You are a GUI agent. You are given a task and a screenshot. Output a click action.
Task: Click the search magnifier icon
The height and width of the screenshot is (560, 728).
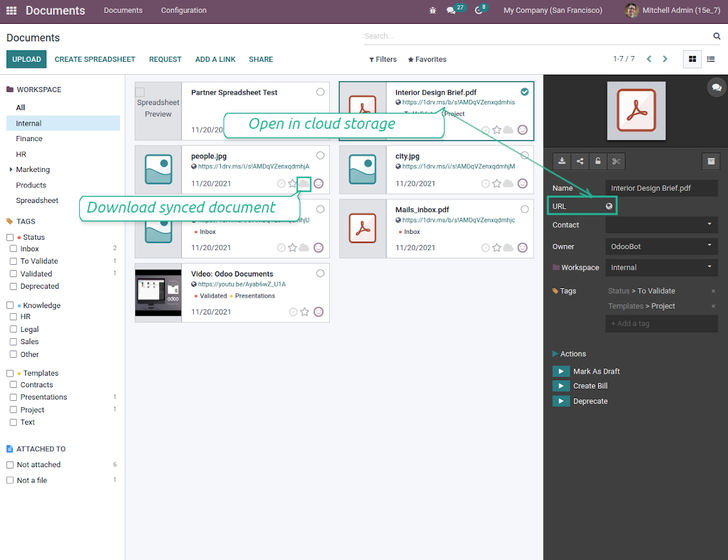coord(717,35)
